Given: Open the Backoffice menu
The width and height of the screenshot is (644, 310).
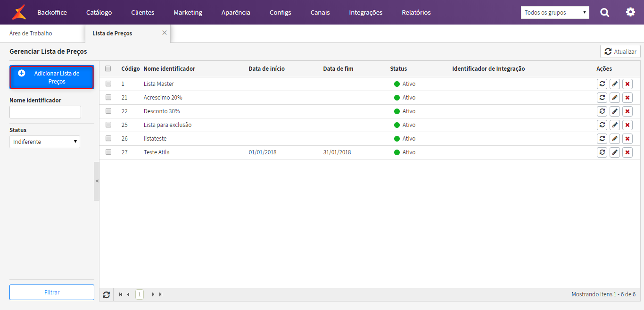Looking at the screenshot, I should (x=52, y=12).
